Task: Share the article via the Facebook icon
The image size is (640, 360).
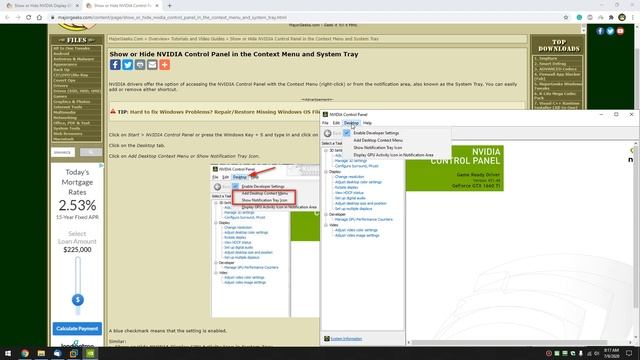Action: (x=115, y=64)
